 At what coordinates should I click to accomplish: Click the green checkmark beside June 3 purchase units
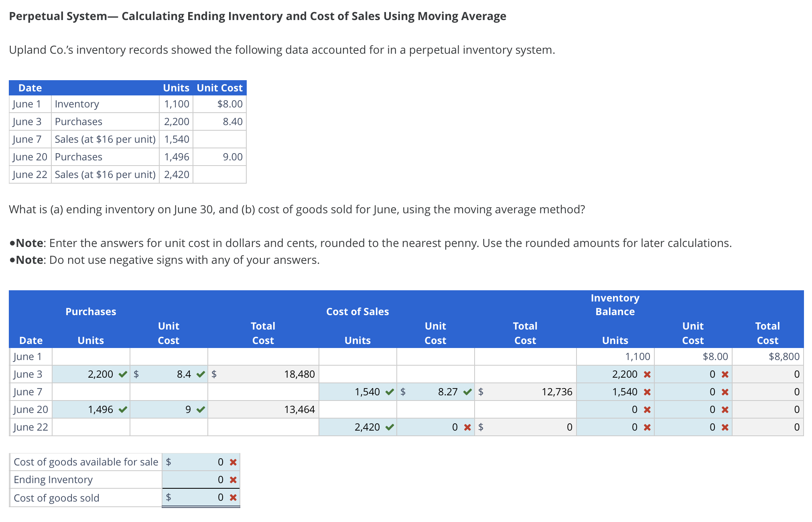[x=123, y=374]
